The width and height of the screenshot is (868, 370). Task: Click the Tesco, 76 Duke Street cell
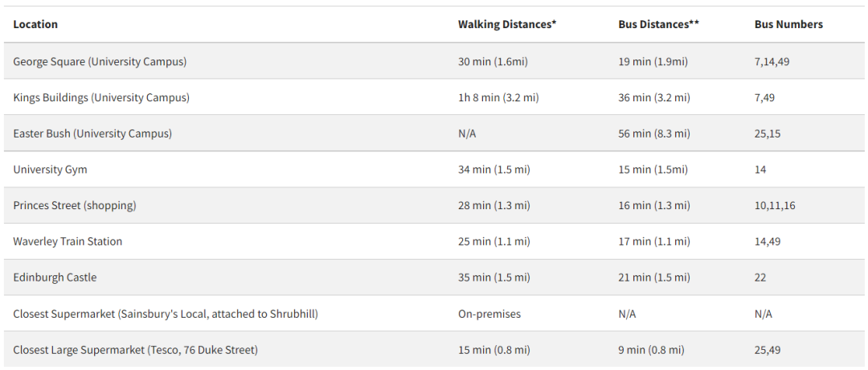pyautogui.click(x=135, y=350)
